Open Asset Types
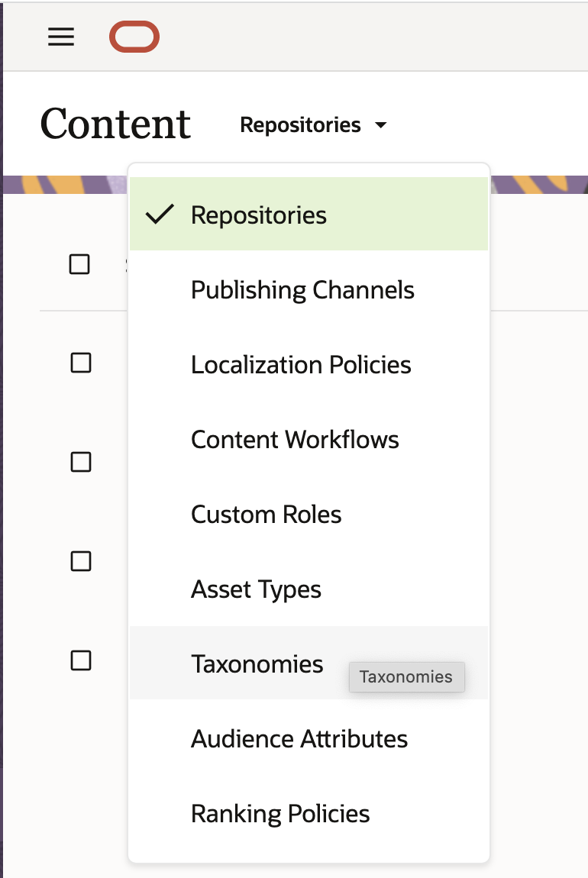Image resolution: width=588 pixels, height=878 pixels. point(255,589)
